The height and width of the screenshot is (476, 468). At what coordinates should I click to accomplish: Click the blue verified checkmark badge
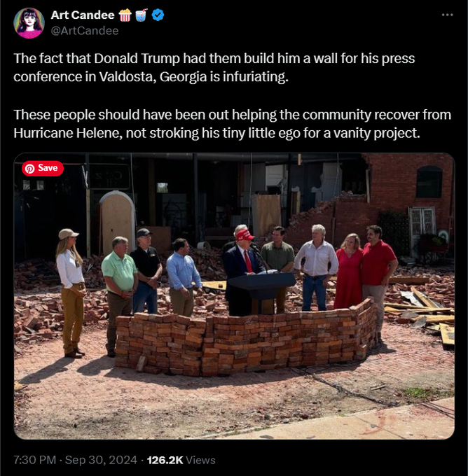pos(158,15)
